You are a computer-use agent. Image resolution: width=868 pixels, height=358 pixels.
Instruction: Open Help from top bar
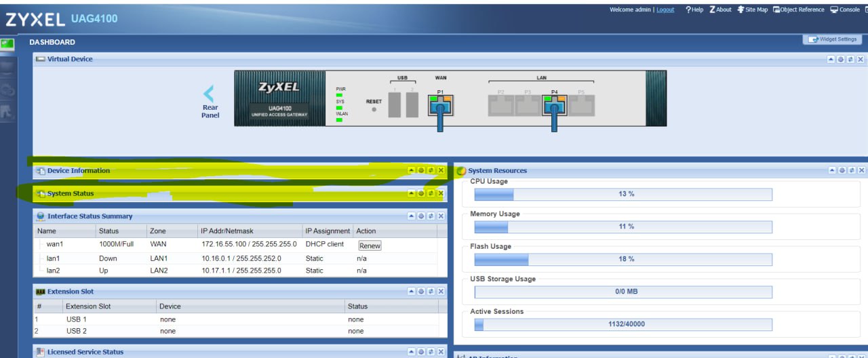pos(694,9)
